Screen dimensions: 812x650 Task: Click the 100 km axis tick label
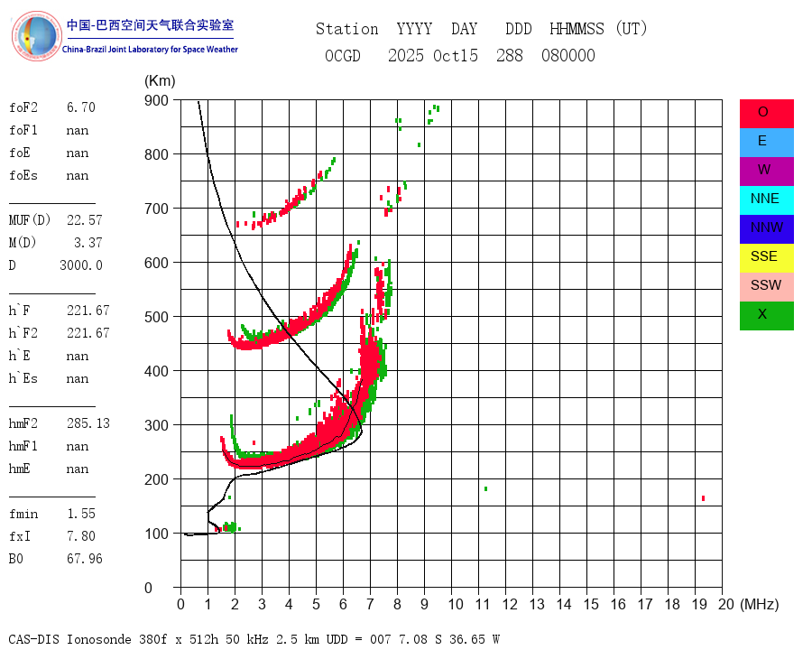coord(156,534)
